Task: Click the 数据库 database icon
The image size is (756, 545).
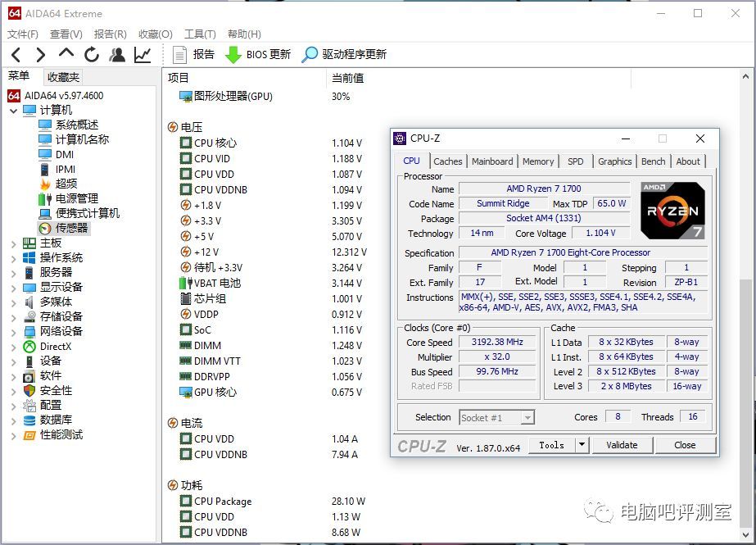Action: 29,420
